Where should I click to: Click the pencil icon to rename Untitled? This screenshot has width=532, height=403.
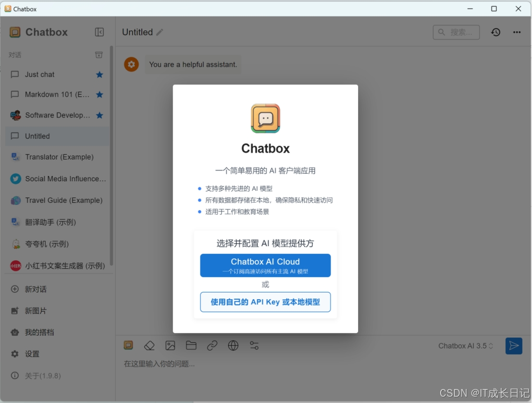click(160, 32)
